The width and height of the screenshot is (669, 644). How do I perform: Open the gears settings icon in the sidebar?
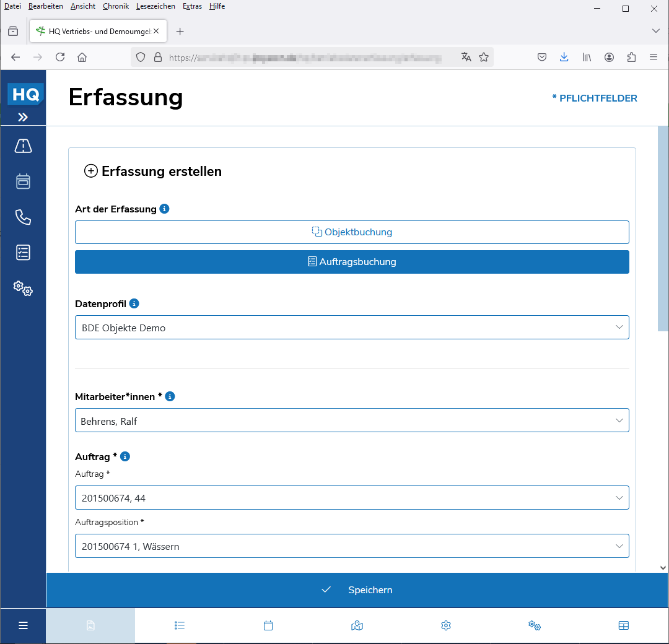(23, 288)
